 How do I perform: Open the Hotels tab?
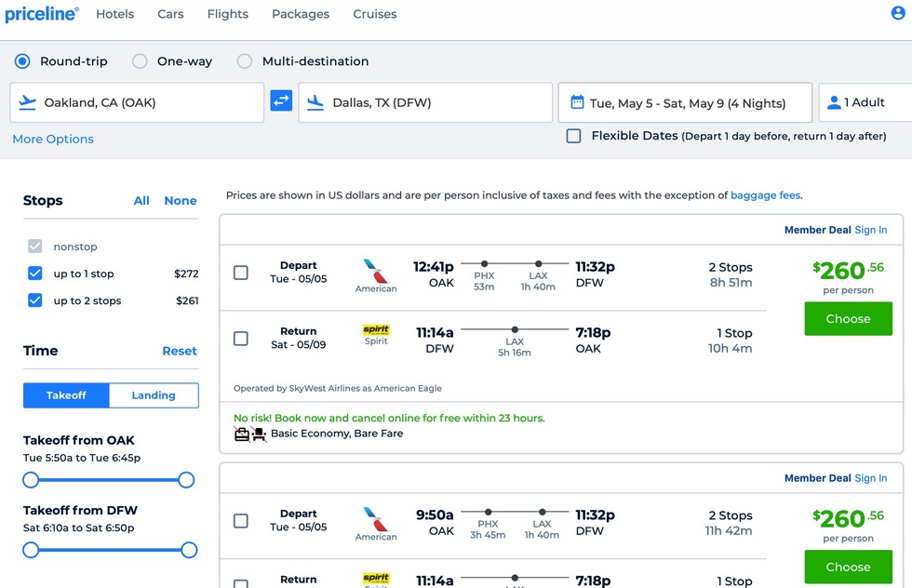pyautogui.click(x=115, y=14)
